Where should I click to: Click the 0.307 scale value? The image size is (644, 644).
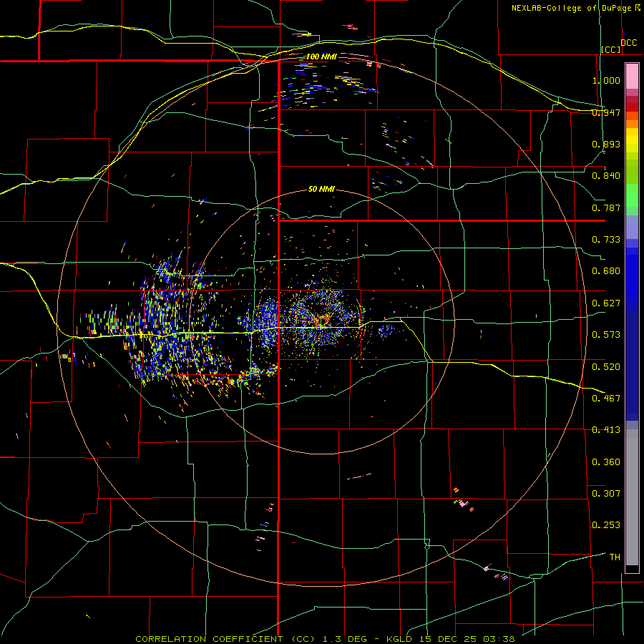606,494
